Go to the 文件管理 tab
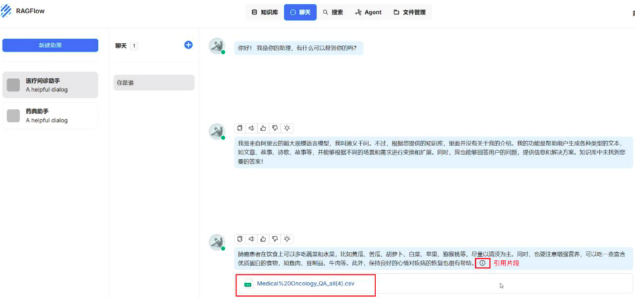The width and height of the screenshot is (644, 298). (x=409, y=12)
